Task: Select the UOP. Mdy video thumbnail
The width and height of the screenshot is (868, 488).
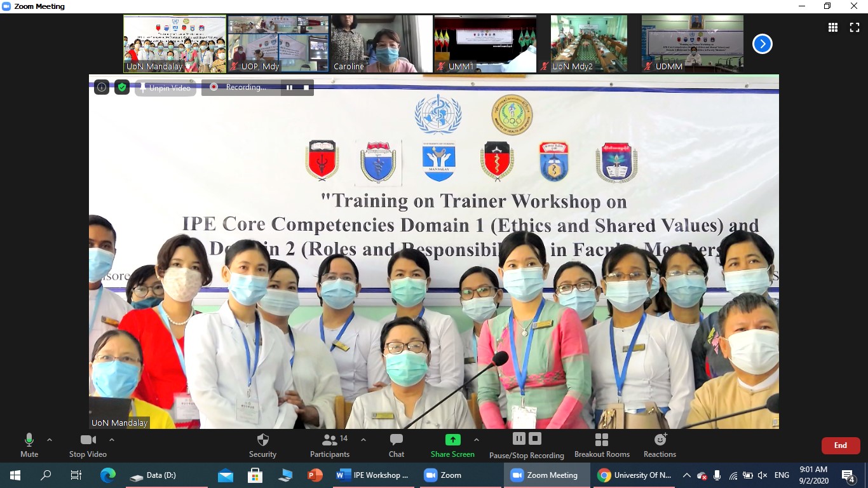Action: 278,44
